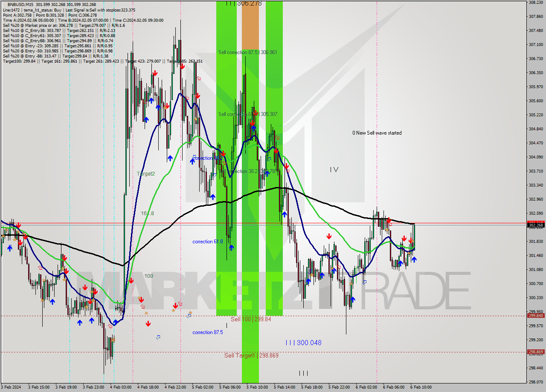Click the 308.230 price axis value
Image resolution: width=546 pixels, height=392 pixels.
point(536,3)
